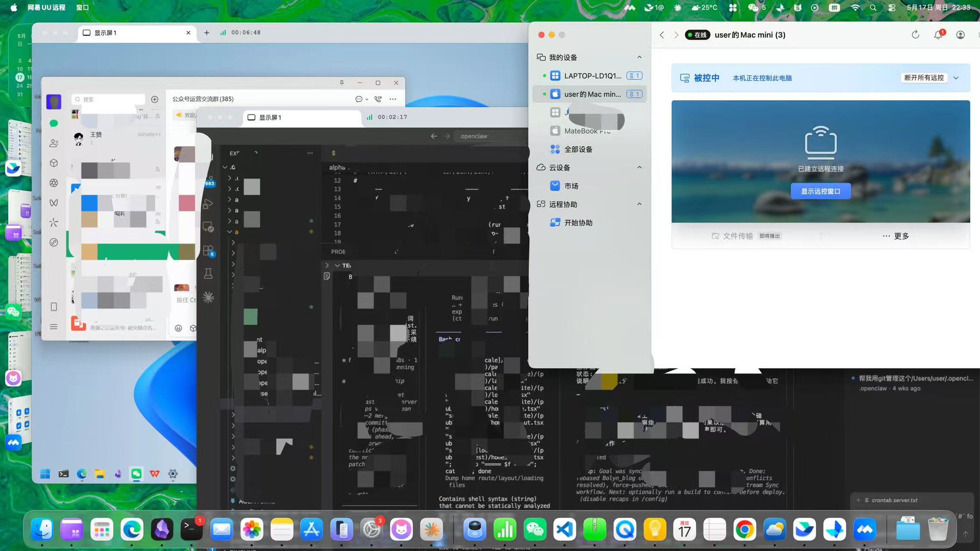Open Control Center in the menu bar

pyautogui.click(x=892, y=7)
